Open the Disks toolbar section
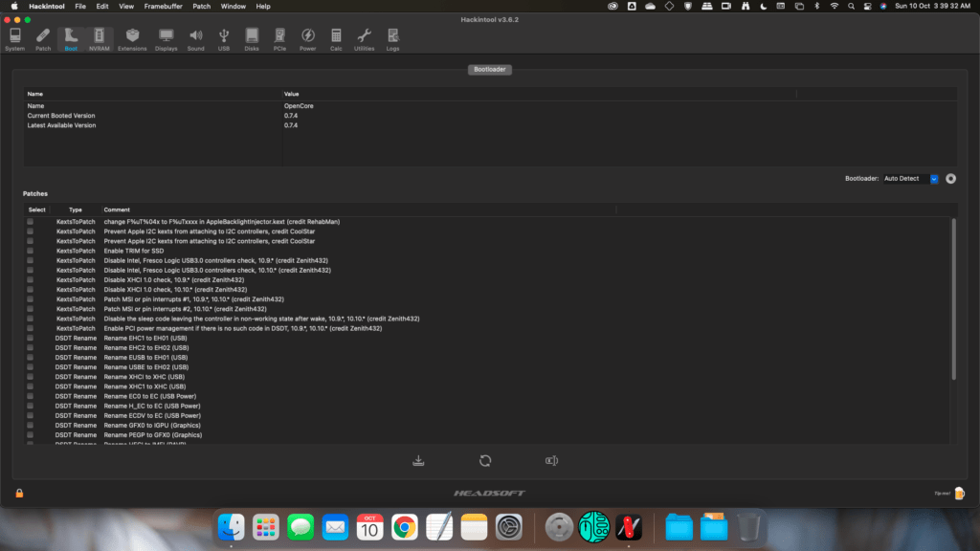 coord(252,39)
